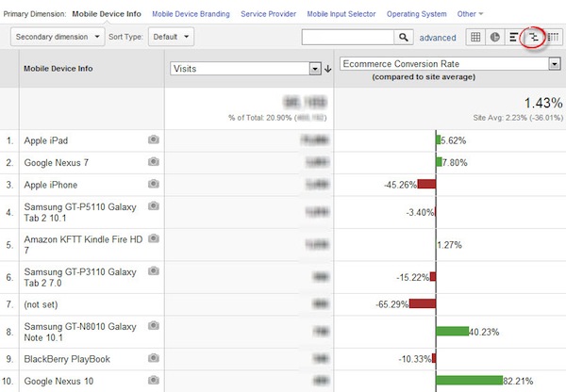
Task: Click Samsung GT-P5110 Galaxy Tab 2 10.1
Action: [x=80, y=212]
